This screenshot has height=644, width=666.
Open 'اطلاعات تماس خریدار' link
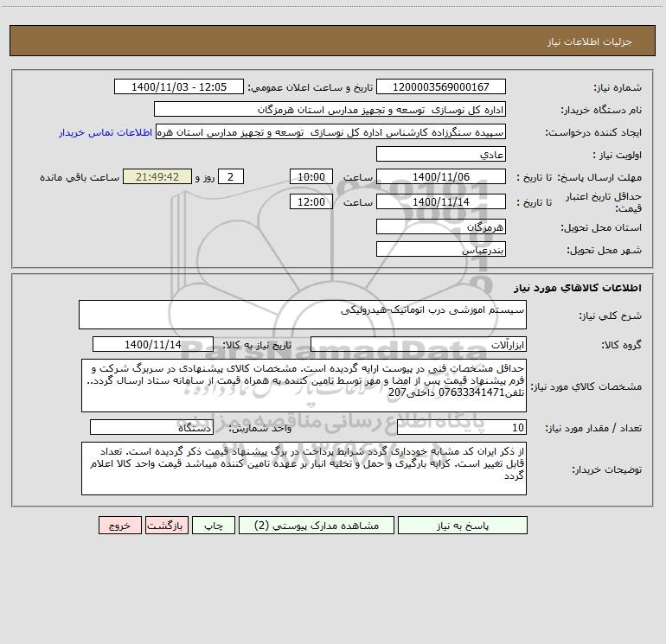106,132
